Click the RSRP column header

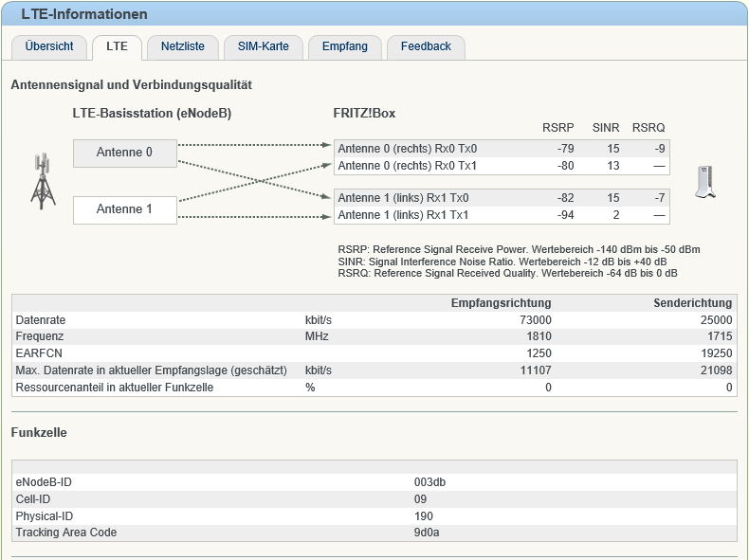557,128
